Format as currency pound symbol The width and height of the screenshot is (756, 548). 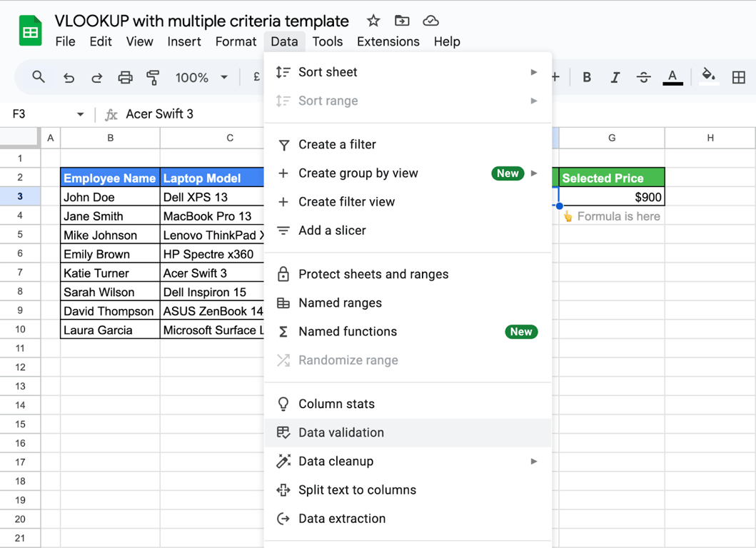tap(256, 76)
